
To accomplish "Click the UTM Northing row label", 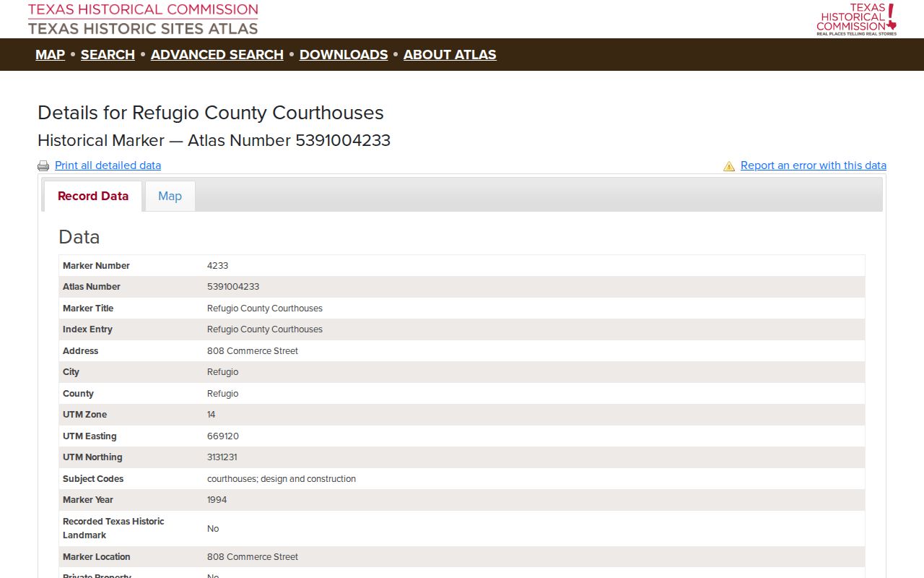I will [x=92, y=457].
